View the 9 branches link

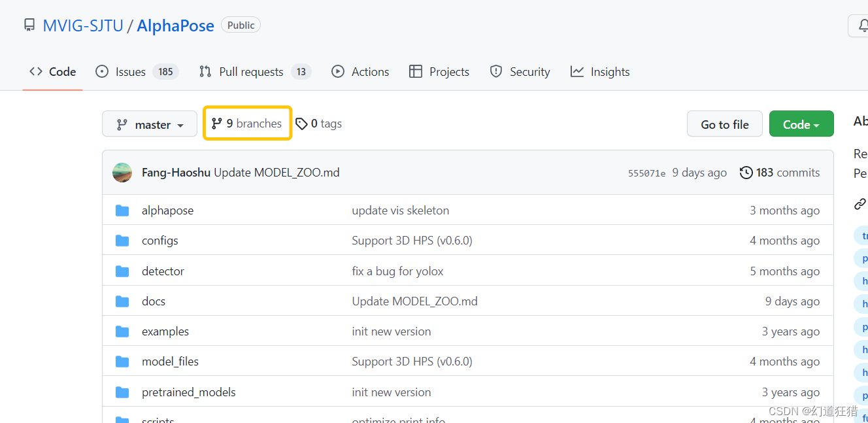coord(247,123)
